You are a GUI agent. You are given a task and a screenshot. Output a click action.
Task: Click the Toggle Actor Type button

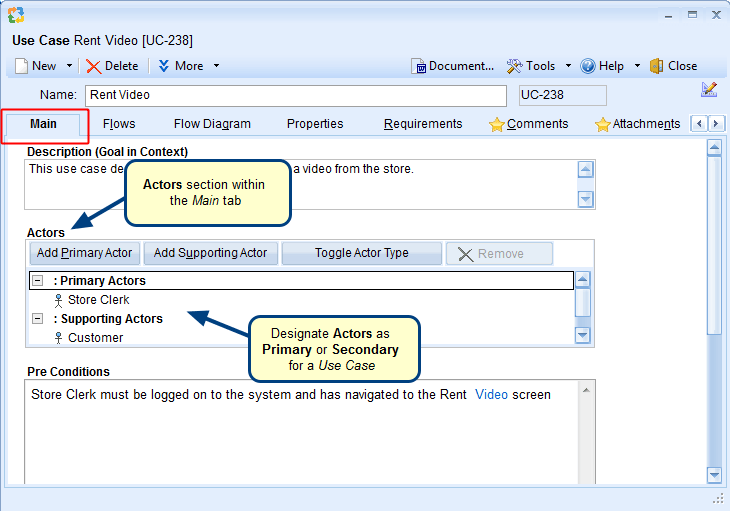pos(361,253)
